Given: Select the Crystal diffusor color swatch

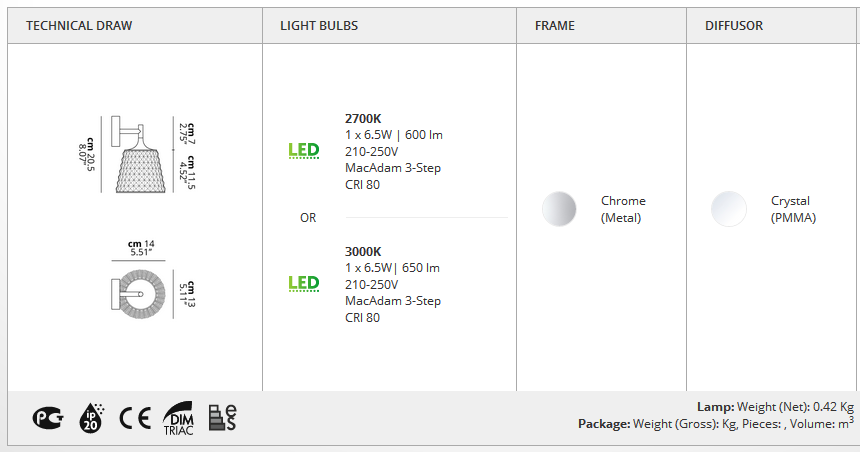Looking at the screenshot, I should [x=729, y=209].
